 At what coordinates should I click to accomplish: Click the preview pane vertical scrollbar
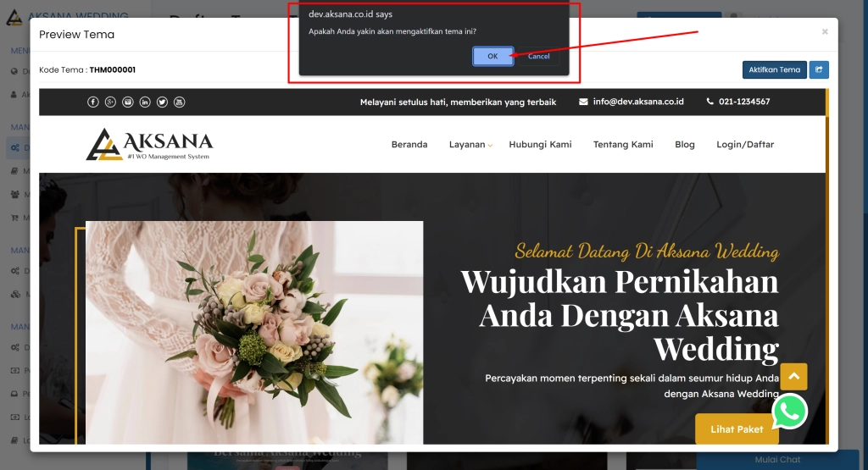click(x=827, y=267)
